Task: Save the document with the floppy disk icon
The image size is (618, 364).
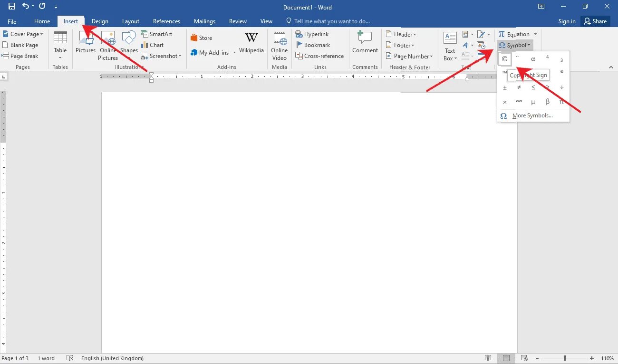Action: pyautogui.click(x=12, y=7)
